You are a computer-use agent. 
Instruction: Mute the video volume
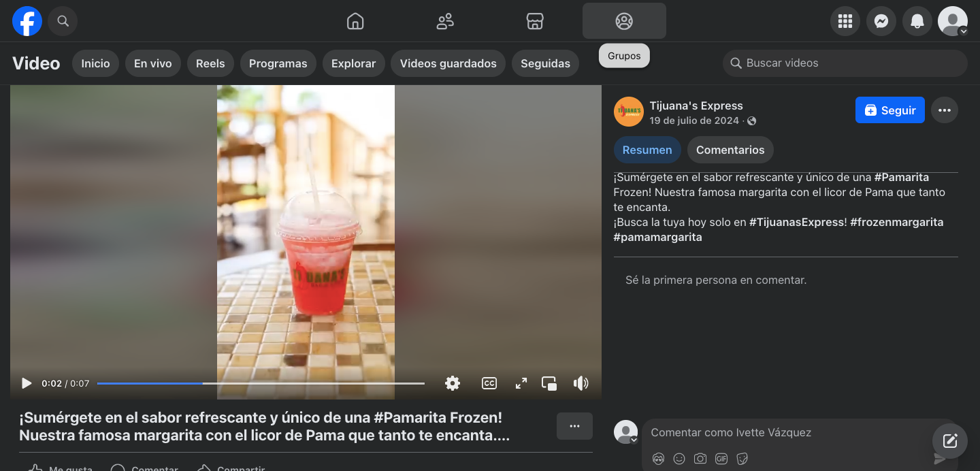[581, 383]
